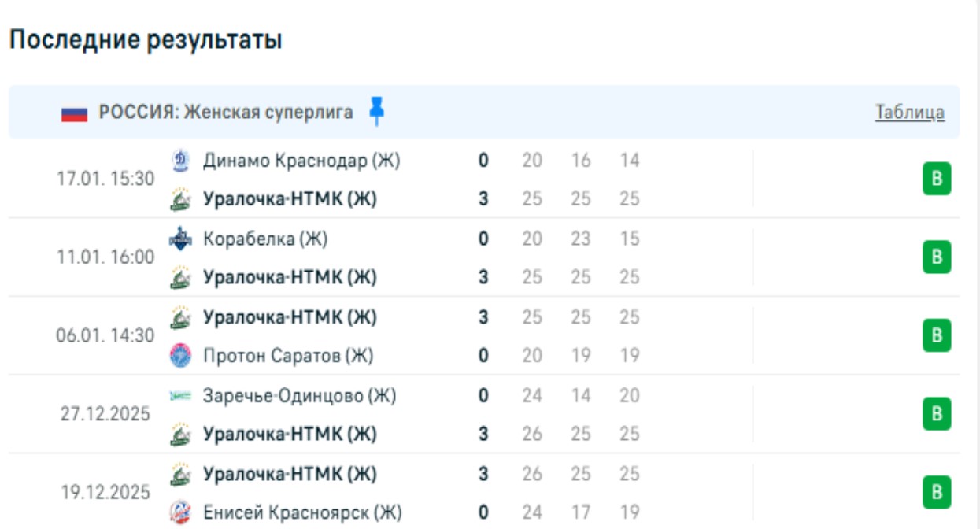Image resolution: width=980 pixels, height=529 pixels.
Task: Click Уралочка-НТМК logo in the 17.01 match
Action: (x=180, y=200)
